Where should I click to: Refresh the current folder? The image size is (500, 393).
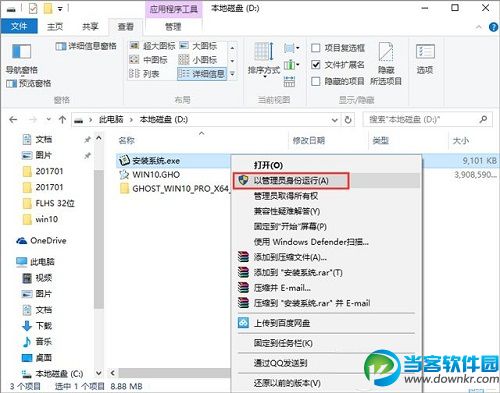348,120
